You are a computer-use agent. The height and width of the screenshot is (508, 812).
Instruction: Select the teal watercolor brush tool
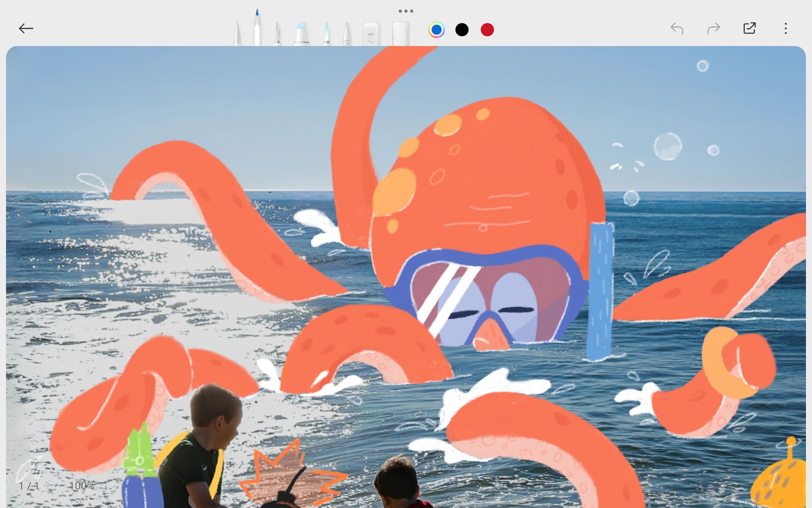[x=326, y=34]
